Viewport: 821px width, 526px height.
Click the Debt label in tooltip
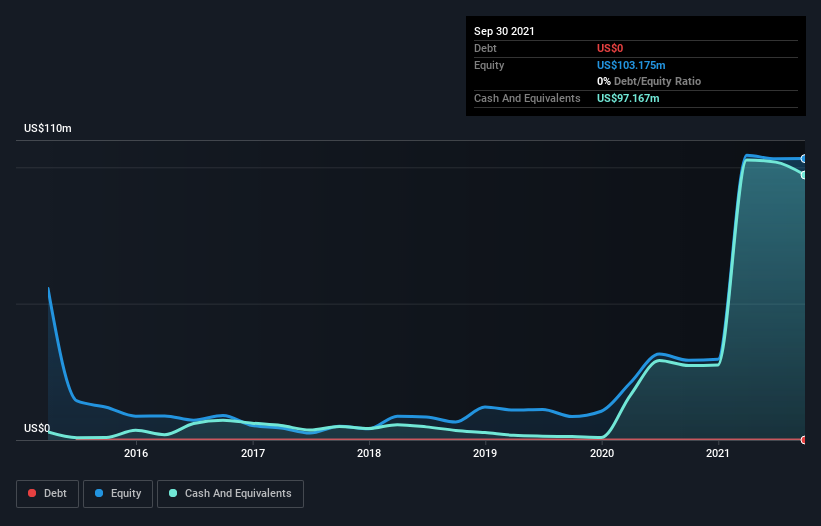485,48
